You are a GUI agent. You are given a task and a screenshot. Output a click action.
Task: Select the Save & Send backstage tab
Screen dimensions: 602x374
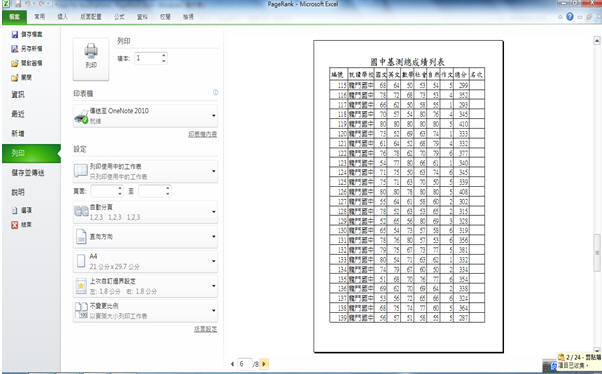(28, 173)
